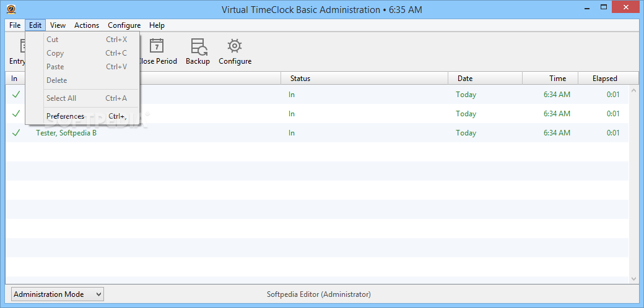
Task: Select the Tester, Softpedia B row name
Action: pos(66,133)
